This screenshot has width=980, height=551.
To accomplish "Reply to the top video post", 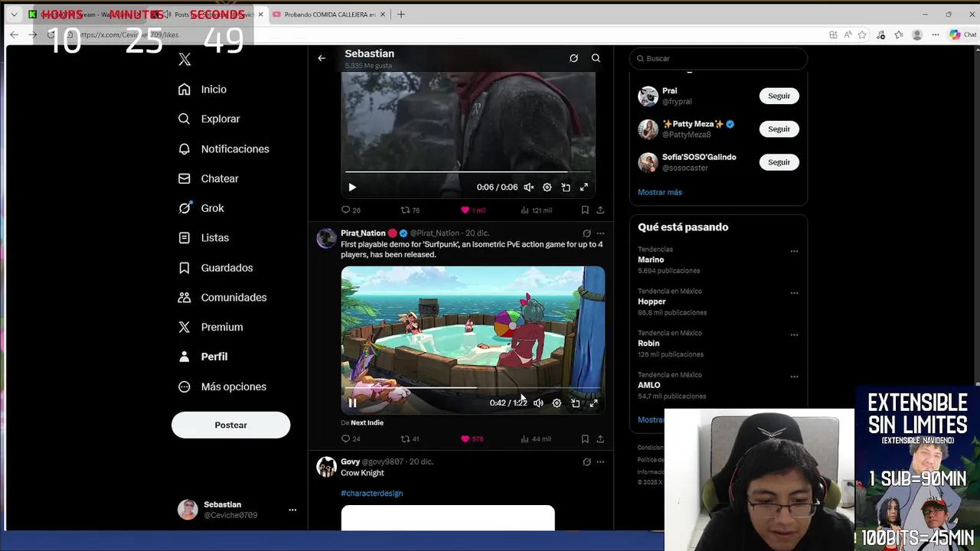I will pos(351,210).
